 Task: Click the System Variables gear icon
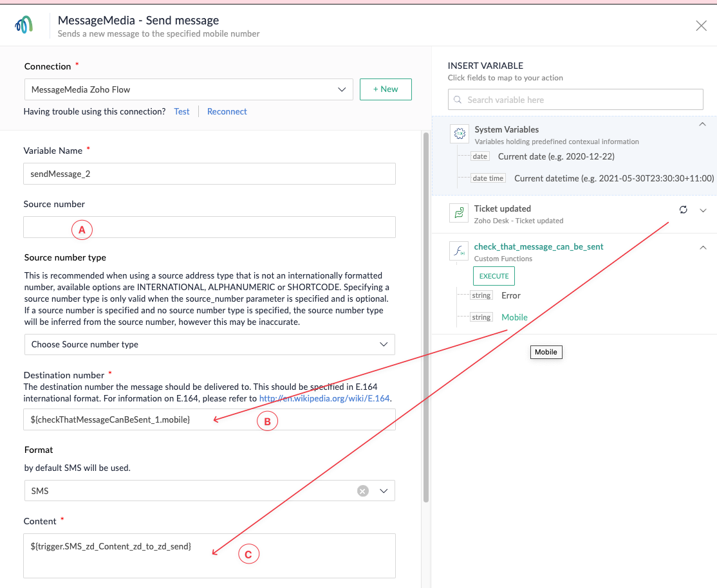click(x=459, y=134)
